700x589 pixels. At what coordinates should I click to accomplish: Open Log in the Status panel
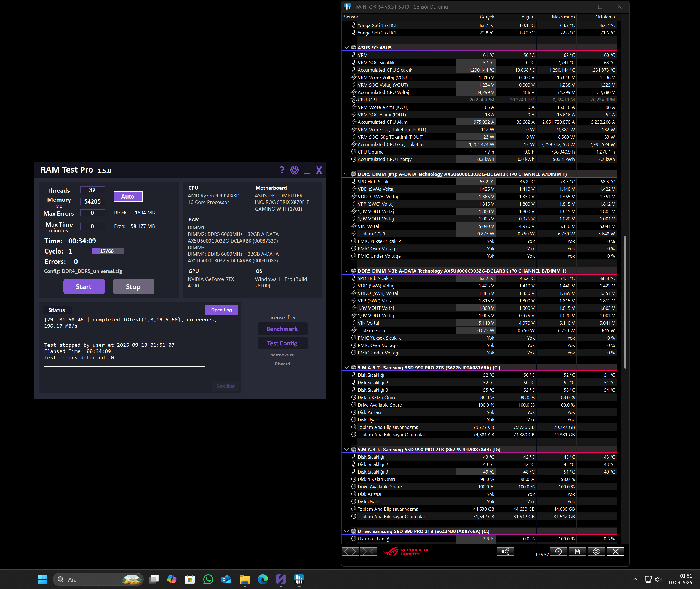coord(221,310)
